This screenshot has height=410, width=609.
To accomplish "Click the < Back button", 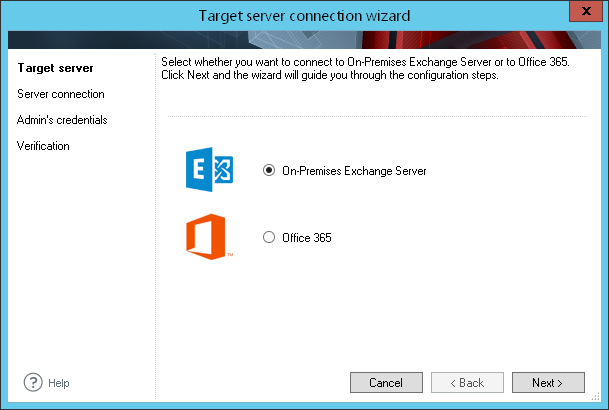I will [467, 382].
